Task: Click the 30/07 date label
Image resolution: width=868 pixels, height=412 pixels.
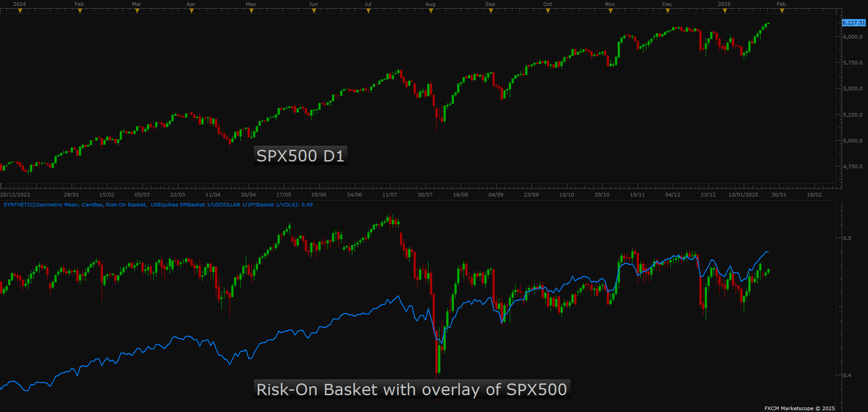Action: (425, 195)
